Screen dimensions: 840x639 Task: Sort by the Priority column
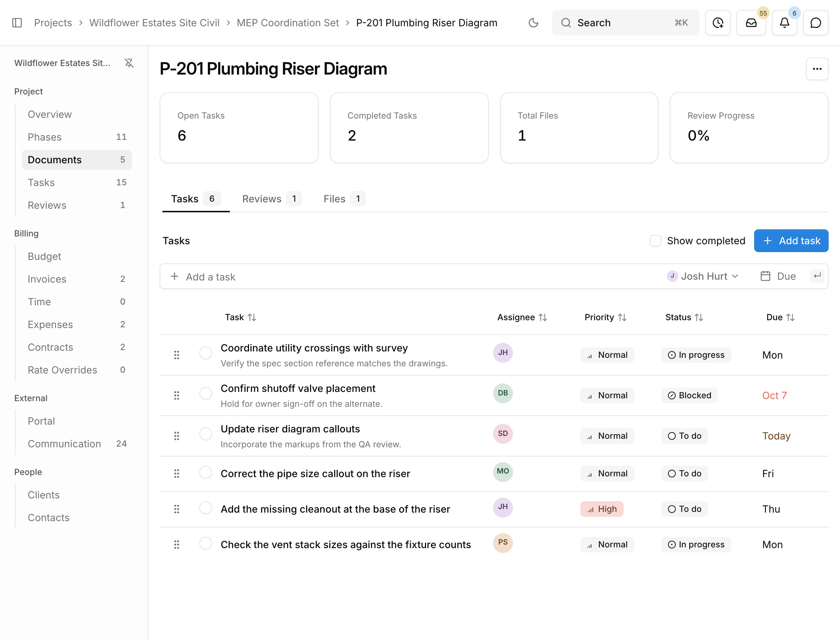[x=606, y=317]
